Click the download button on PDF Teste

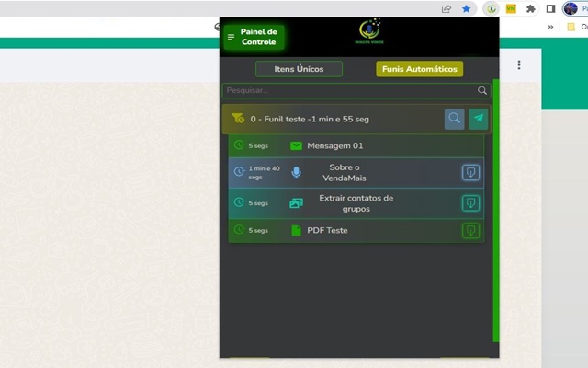coord(470,231)
